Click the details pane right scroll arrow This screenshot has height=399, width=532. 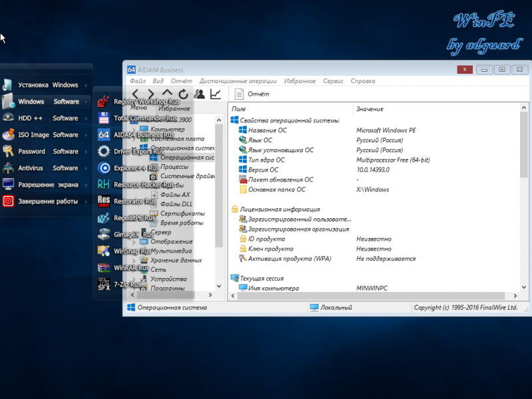click(515, 295)
